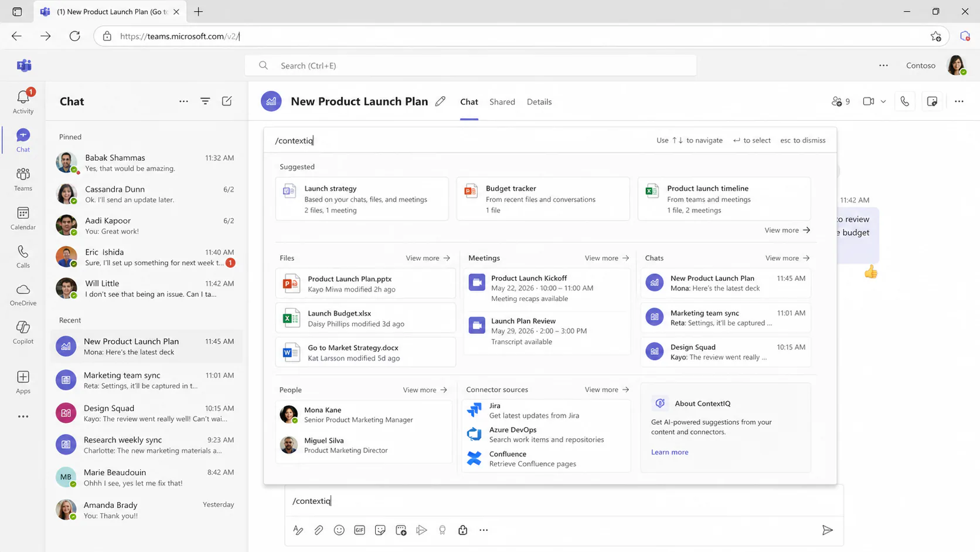This screenshot has width=980, height=552.
Task: Open Product Launch Plan.pptx file
Action: coord(365,284)
